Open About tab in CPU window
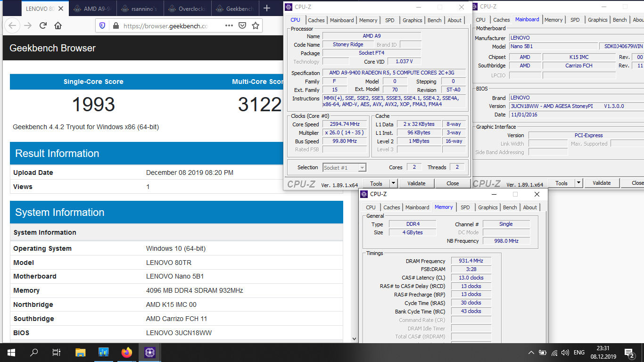Viewport: 644px width, 362px height. pyautogui.click(x=454, y=20)
